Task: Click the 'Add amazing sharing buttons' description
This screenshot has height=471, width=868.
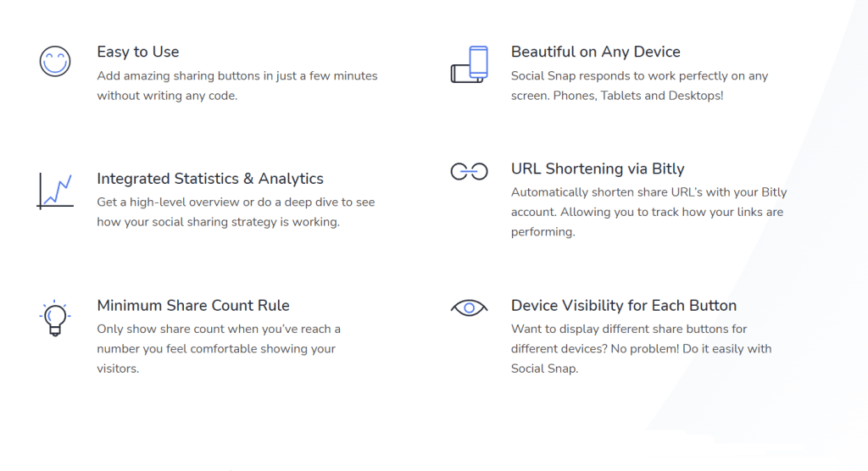Action: (x=237, y=86)
